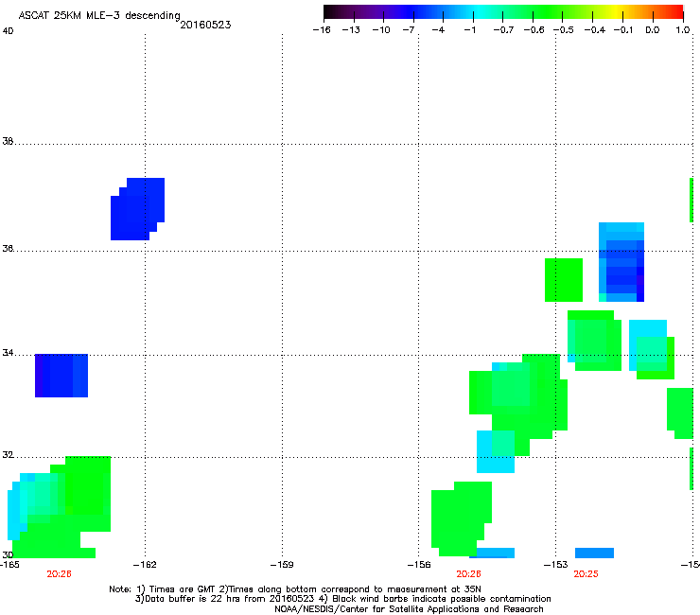Click the 0.0 color scale label
The width and height of the screenshot is (700, 615).
[653, 30]
